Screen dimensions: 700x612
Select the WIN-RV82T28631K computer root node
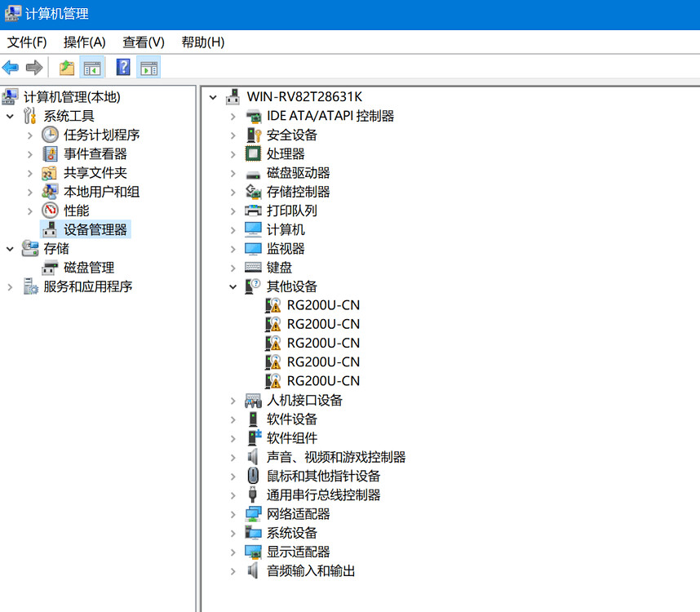303,97
